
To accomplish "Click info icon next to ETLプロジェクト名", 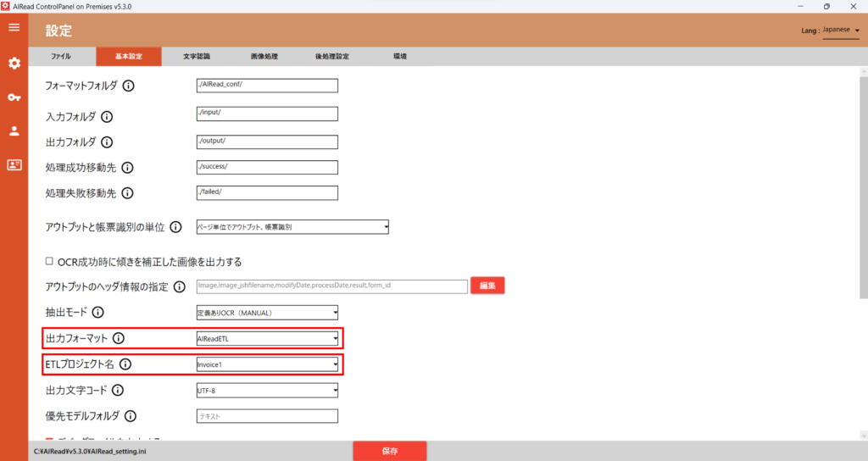I will coord(125,364).
